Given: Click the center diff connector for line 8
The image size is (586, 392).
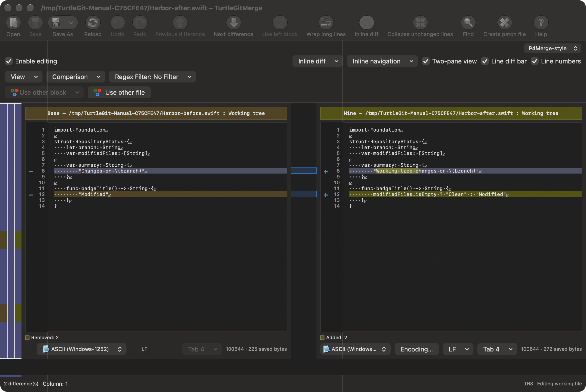Looking at the screenshot, I should click(x=304, y=171).
